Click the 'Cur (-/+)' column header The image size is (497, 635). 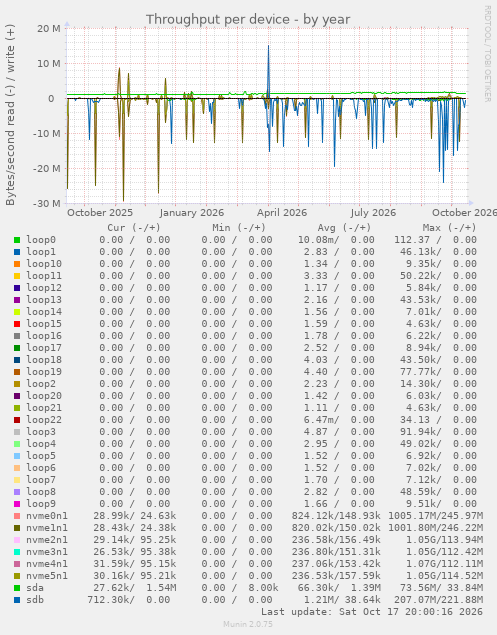click(134, 228)
